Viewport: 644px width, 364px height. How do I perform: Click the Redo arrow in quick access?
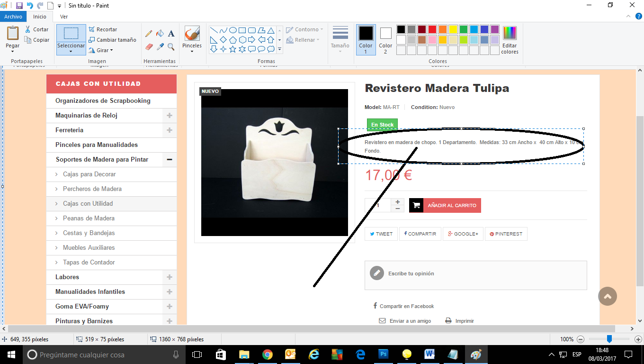point(40,6)
